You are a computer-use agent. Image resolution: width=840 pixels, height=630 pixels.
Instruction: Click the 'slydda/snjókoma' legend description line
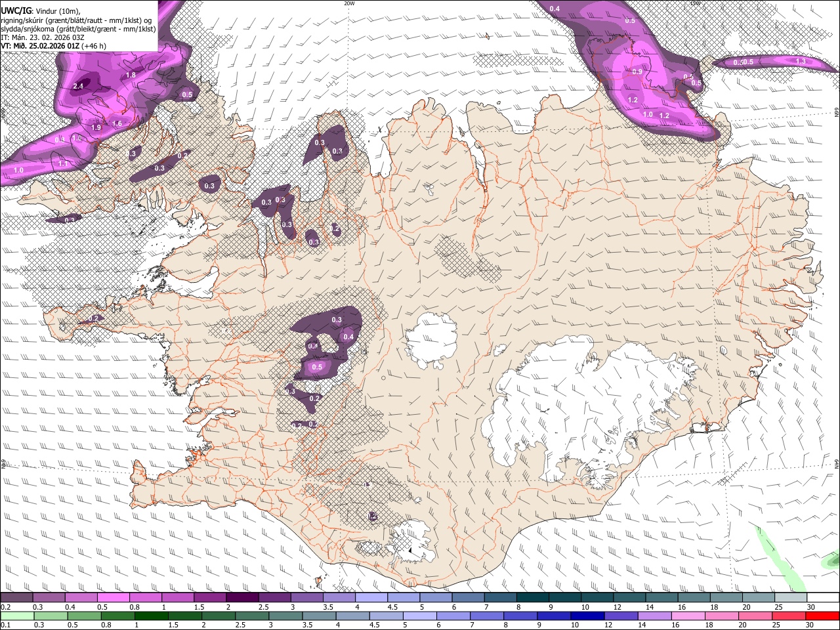78,29
